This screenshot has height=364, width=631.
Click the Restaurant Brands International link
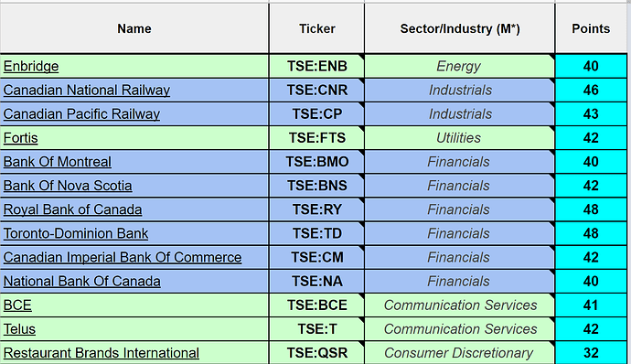(101, 353)
